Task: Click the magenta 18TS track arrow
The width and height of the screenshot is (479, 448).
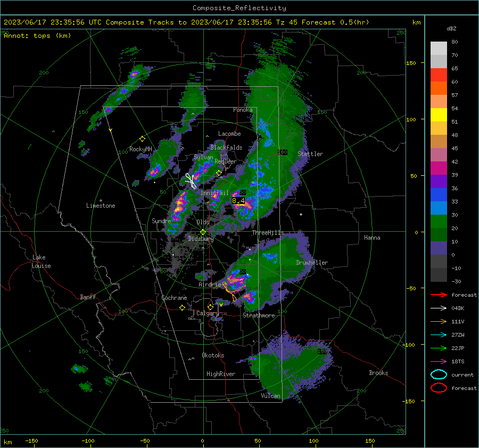Action: [x=439, y=362]
